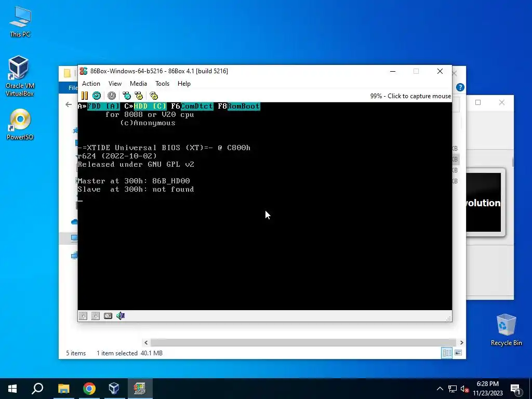Image resolution: width=532 pixels, height=399 pixels.
Task: Click the teal hard reset icon
Action: [x=97, y=96]
